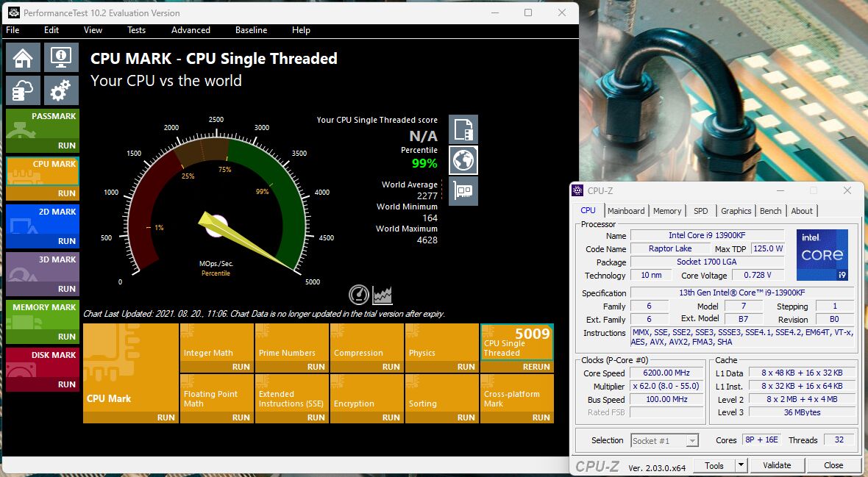Select the CPU MARK suite tile
The width and height of the screenshot is (868, 477).
tap(43, 171)
